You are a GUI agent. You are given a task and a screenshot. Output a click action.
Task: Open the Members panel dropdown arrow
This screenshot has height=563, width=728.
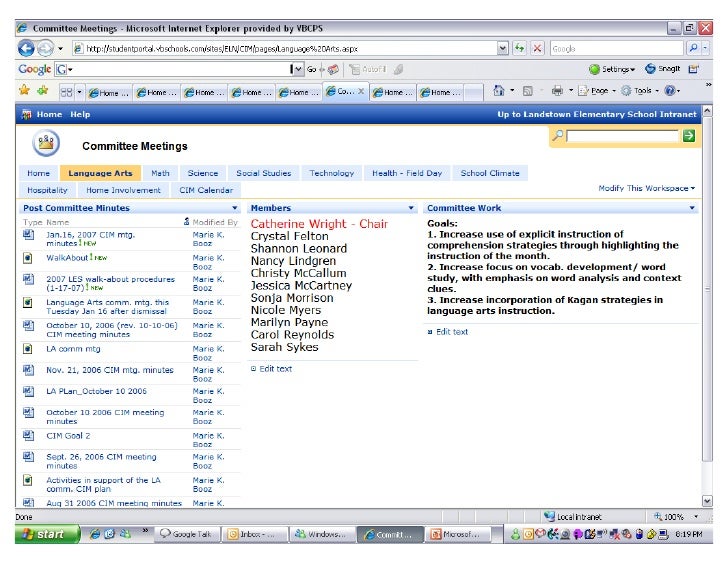pos(411,208)
